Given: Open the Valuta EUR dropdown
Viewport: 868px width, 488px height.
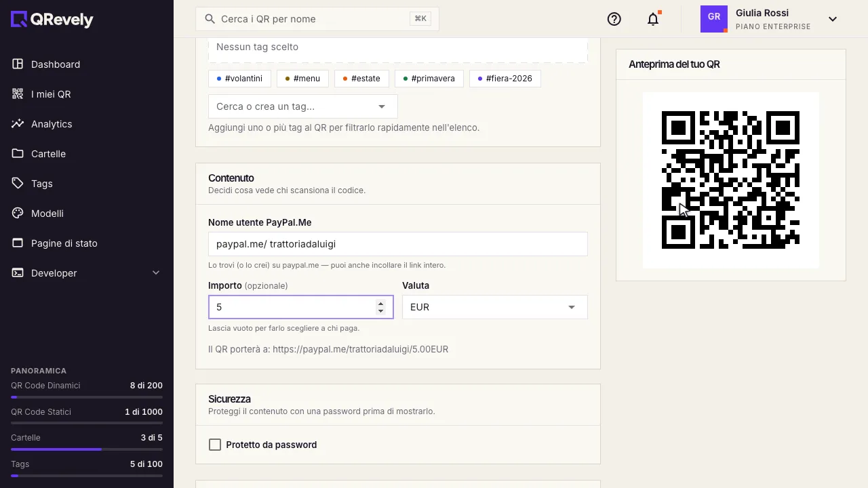Looking at the screenshot, I should click(495, 307).
